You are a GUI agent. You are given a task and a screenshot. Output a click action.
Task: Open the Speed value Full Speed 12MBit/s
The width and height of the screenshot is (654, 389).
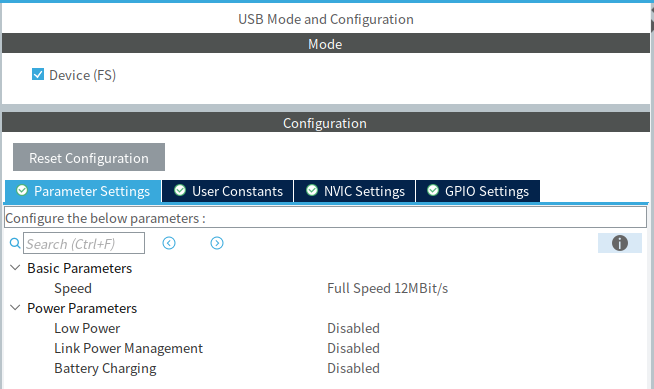pos(387,288)
